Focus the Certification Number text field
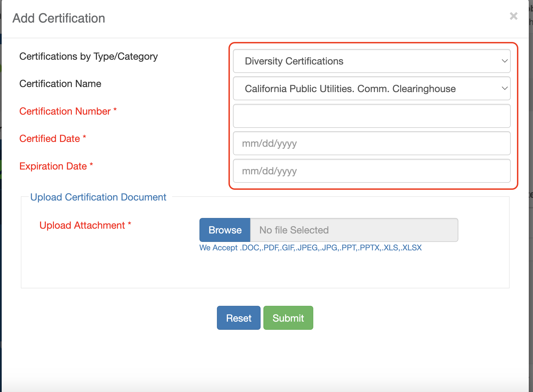Image resolution: width=533 pixels, height=392 pixels. (x=371, y=116)
